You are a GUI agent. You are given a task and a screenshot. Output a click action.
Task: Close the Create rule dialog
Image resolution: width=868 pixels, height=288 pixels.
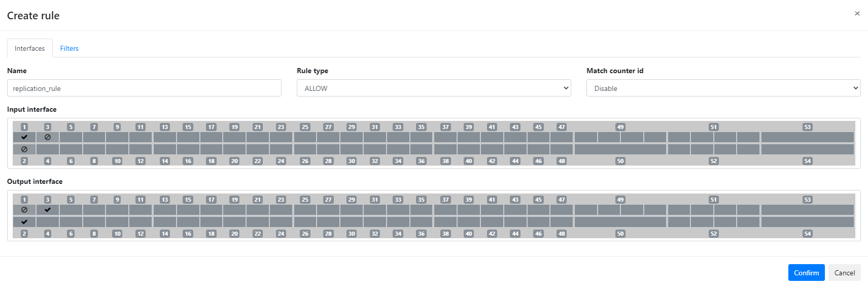click(x=857, y=14)
